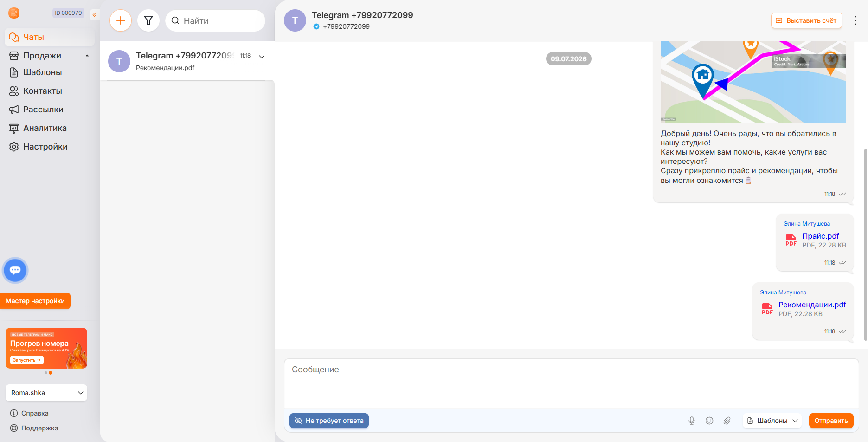Image resolution: width=868 pixels, height=442 pixels.
Task: Click the chat area vertical scrollbar
Action: (x=865, y=245)
